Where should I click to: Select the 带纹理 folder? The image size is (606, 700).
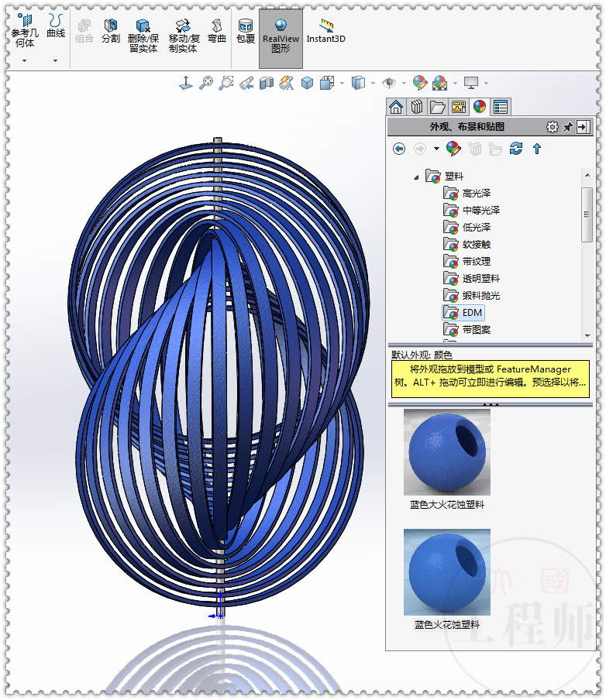[x=467, y=261]
